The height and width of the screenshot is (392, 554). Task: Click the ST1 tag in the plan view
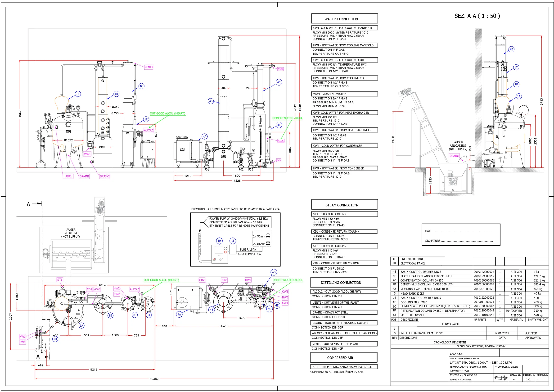pyautogui.click(x=60, y=280)
